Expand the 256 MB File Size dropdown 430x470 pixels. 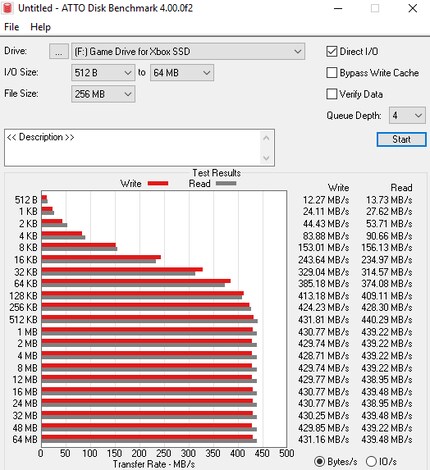[x=103, y=94]
